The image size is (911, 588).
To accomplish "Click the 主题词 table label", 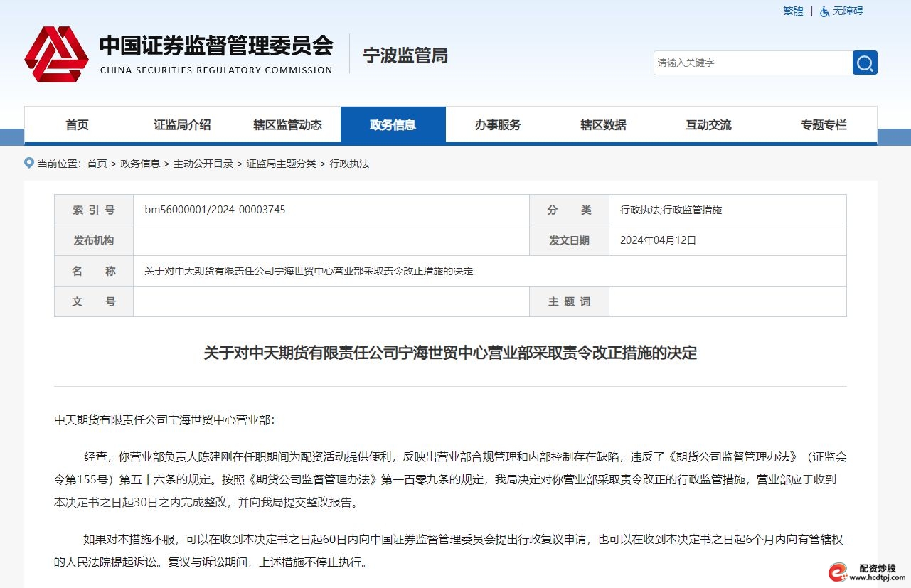I will (x=569, y=301).
